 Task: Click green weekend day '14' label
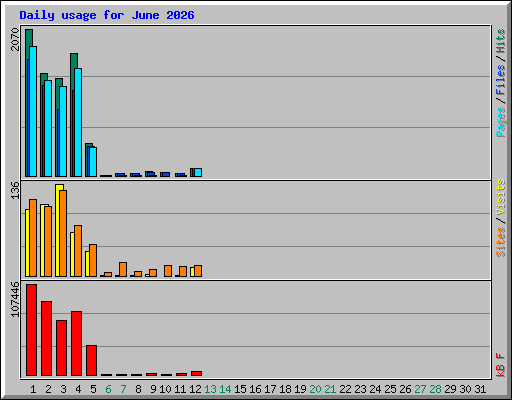point(225,389)
